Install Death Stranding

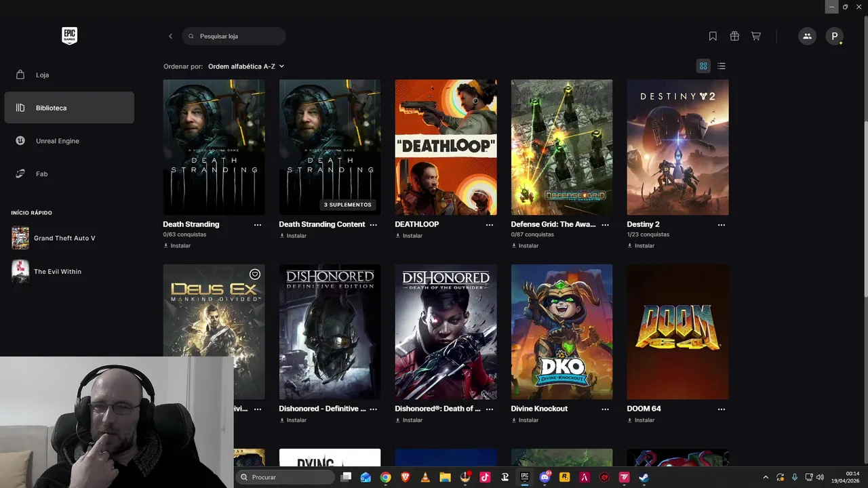(177, 245)
